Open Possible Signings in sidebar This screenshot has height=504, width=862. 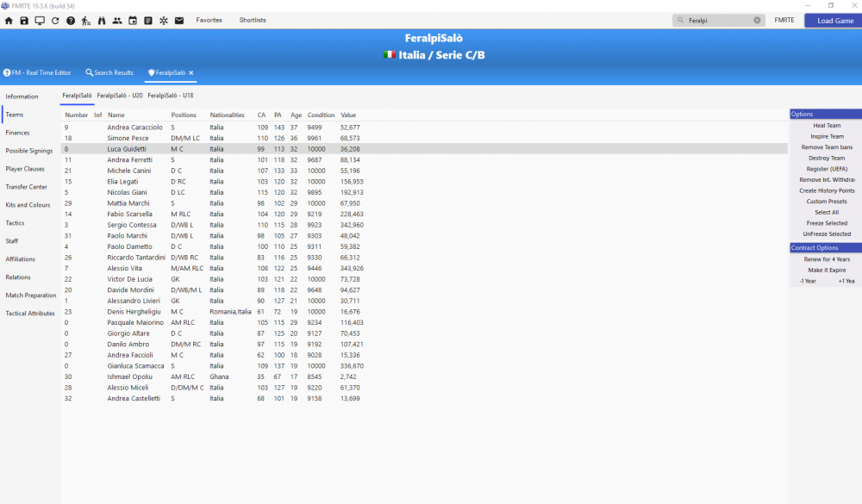coord(29,151)
